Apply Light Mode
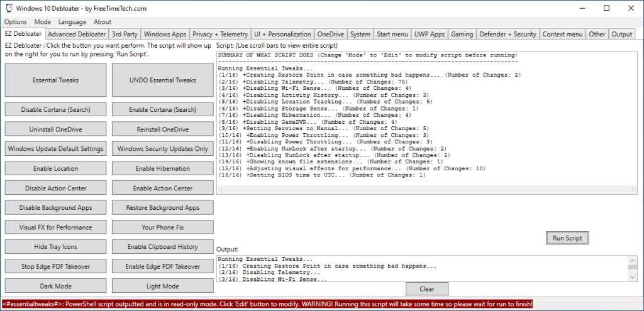Image resolution: width=644 pixels, height=311 pixels. (x=163, y=286)
